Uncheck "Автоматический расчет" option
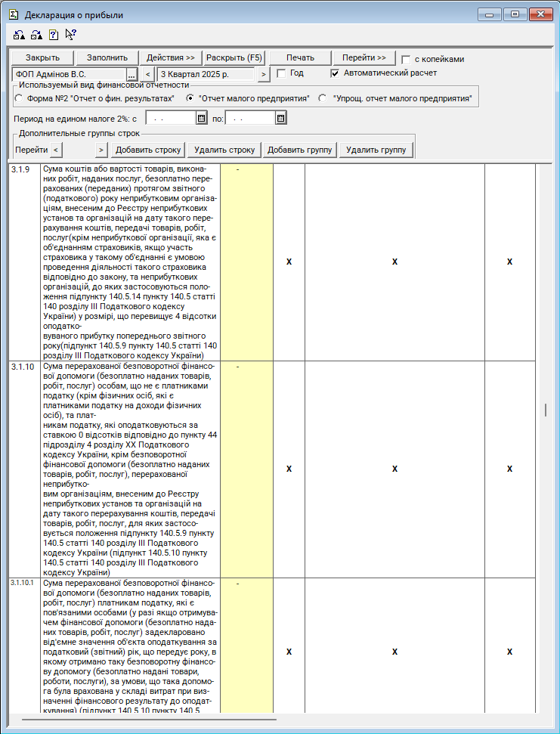This screenshot has width=560, height=734. (x=335, y=73)
